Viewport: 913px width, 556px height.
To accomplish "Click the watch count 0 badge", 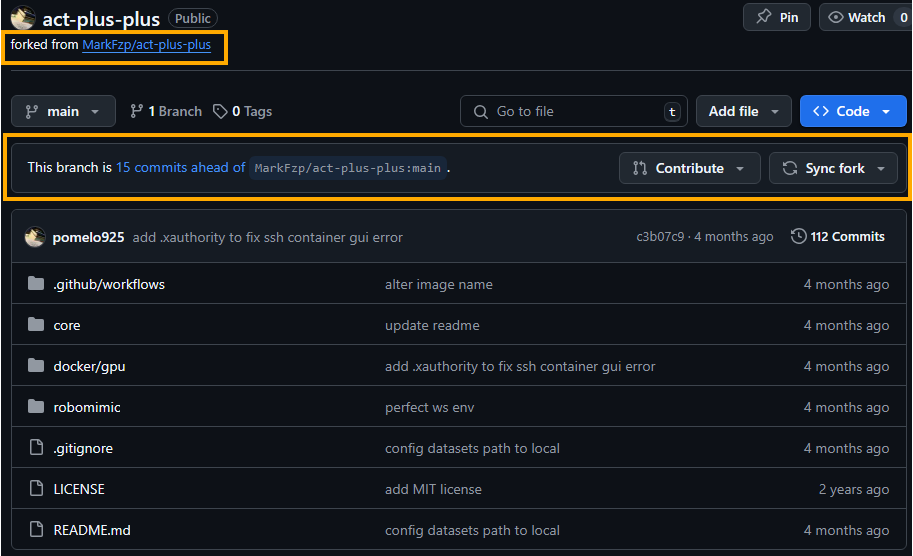I will [x=903, y=17].
